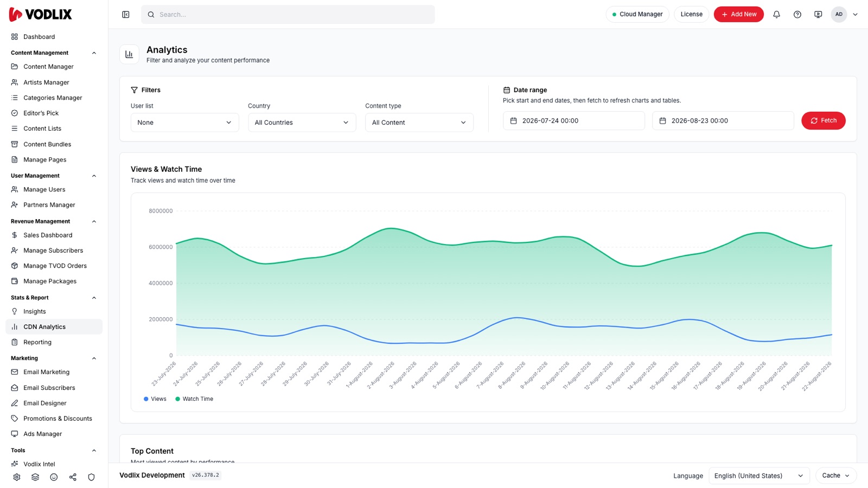Click the Cloud Manager button
The height and width of the screenshot is (488, 868).
(x=637, y=15)
